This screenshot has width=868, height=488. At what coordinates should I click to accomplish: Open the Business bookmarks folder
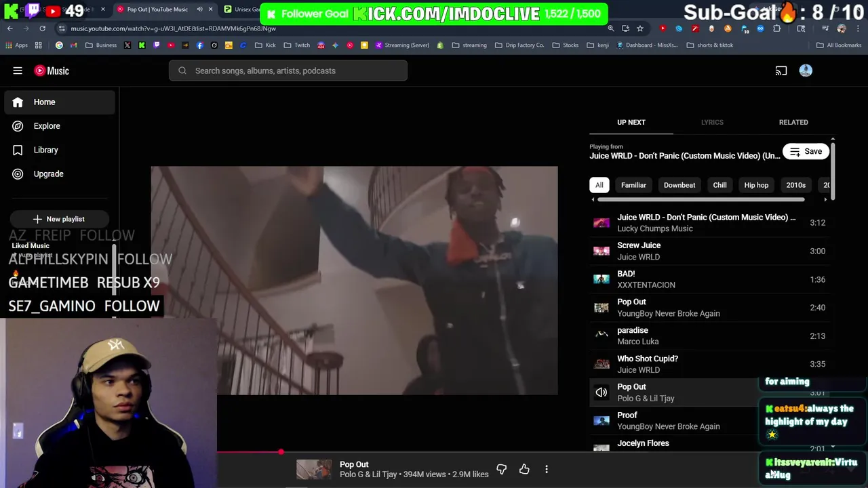pyautogui.click(x=101, y=45)
